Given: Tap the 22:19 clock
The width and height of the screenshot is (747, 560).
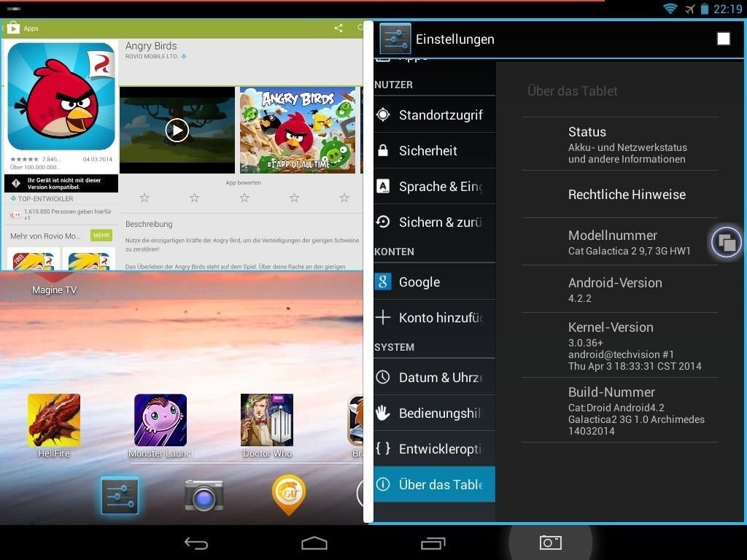Looking at the screenshot, I should [727, 9].
